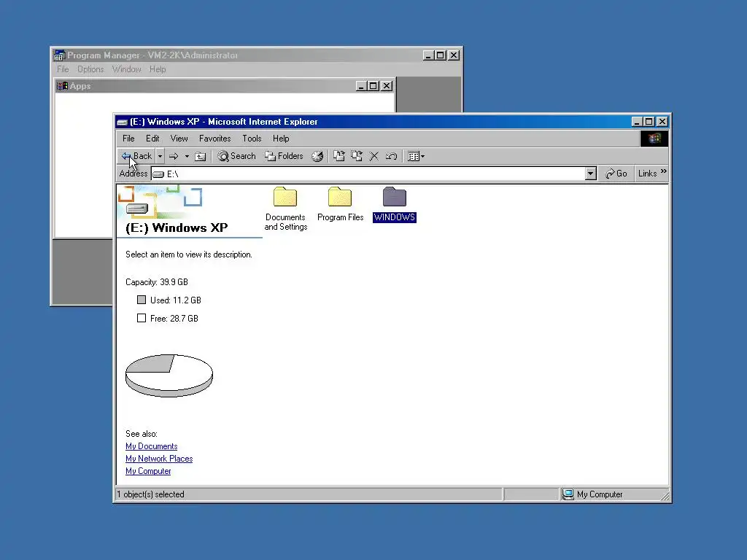Open the Views dropdown button
The width and height of the screenshot is (747, 560).
coord(416,156)
